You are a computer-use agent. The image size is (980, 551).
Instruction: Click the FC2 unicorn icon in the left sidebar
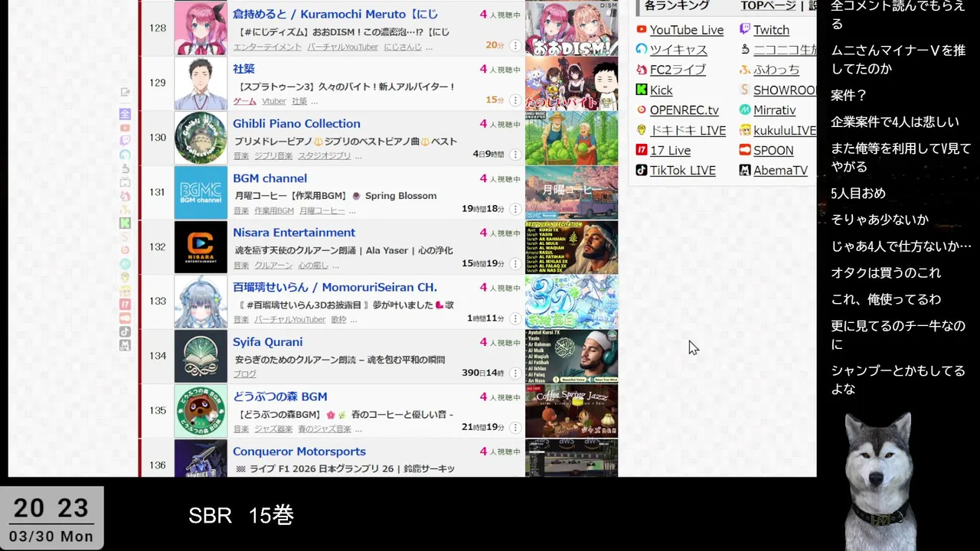(125, 196)
